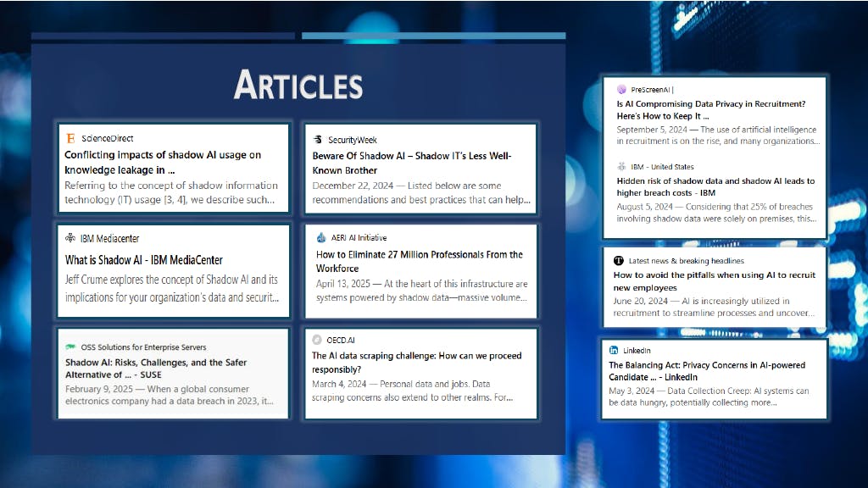Click the AERI AI Initiative favicon
This screenshot has height=488, width=868.
tap(321, 237)
